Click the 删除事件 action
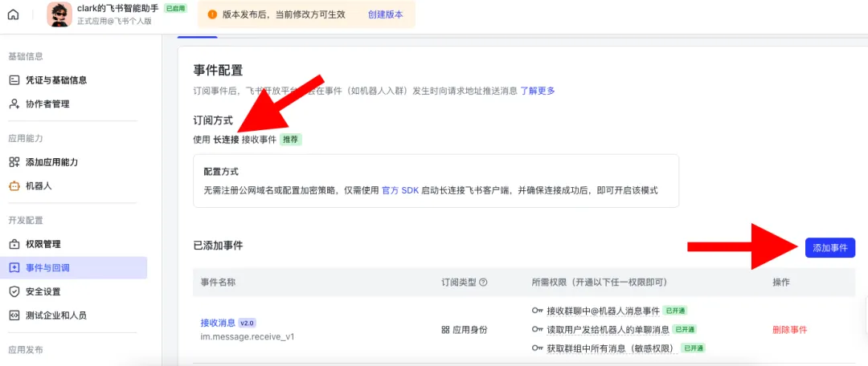The width and height of the screenshot is (868, 366). pos(790,330)
